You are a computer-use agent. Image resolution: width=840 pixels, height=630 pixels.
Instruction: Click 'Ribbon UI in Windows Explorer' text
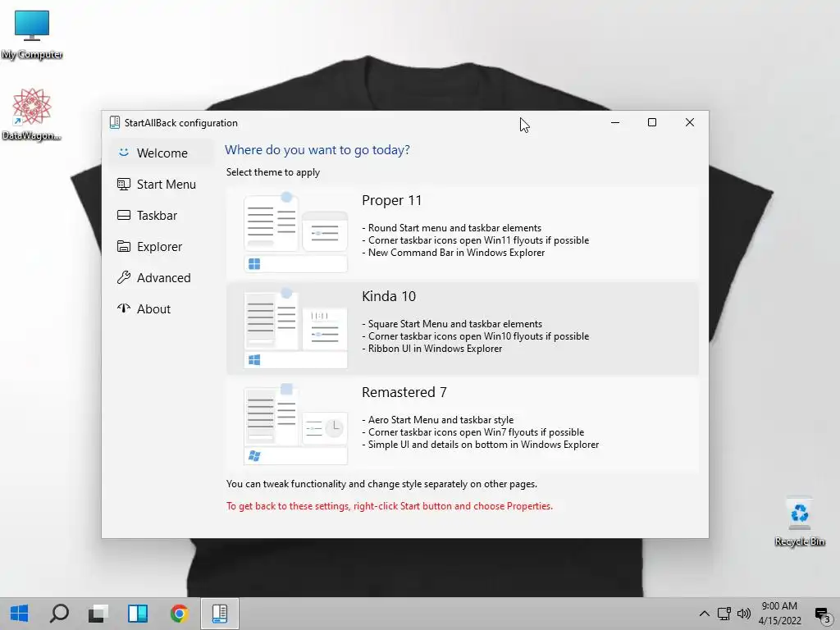click(435, 348)
